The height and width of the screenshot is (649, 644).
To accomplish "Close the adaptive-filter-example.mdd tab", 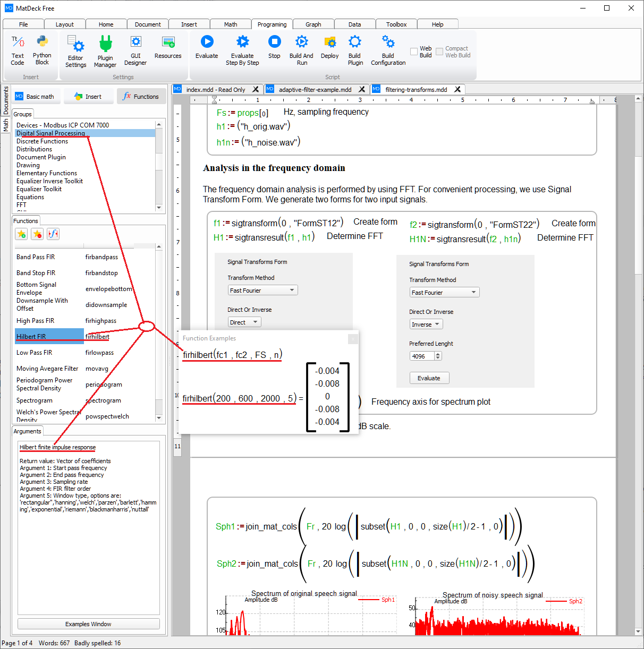I will click(x=362, y=89).
